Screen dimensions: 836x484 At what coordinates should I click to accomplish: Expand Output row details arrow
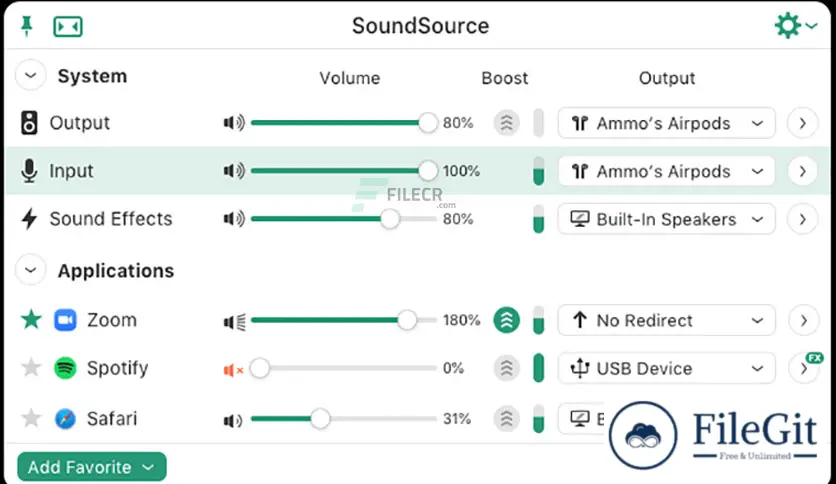802,123
